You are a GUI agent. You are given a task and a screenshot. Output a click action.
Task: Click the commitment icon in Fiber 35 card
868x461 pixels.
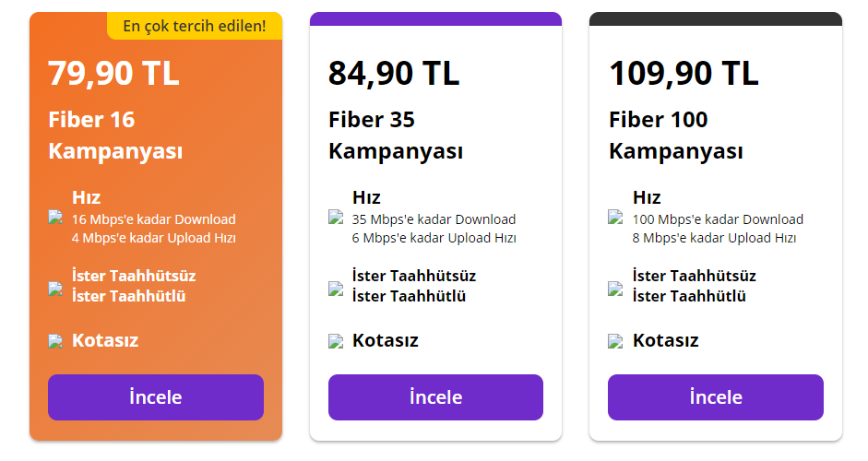point(336,288)
